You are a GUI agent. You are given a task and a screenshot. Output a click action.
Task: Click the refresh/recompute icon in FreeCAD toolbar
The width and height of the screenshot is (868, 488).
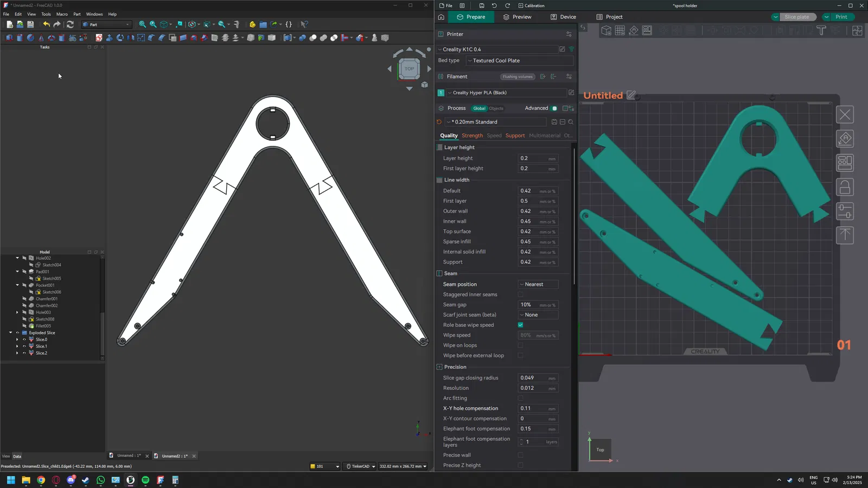coord(70,24)
